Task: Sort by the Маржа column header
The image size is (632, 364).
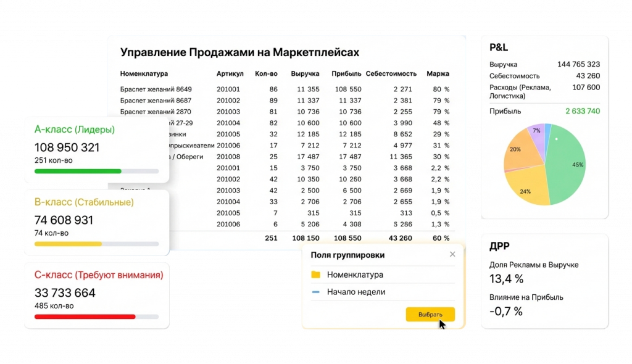Action: (x=438, y=73)
